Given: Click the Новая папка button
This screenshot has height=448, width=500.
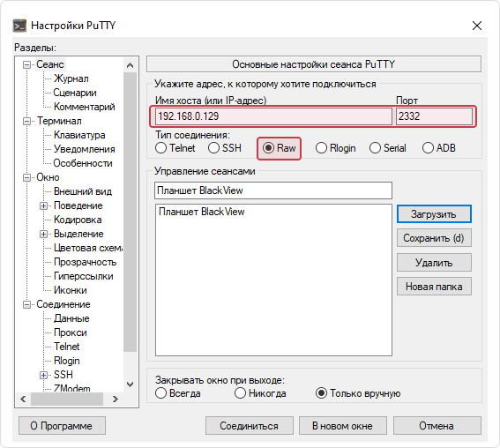Looking at the screenshot, I should 434,287.
